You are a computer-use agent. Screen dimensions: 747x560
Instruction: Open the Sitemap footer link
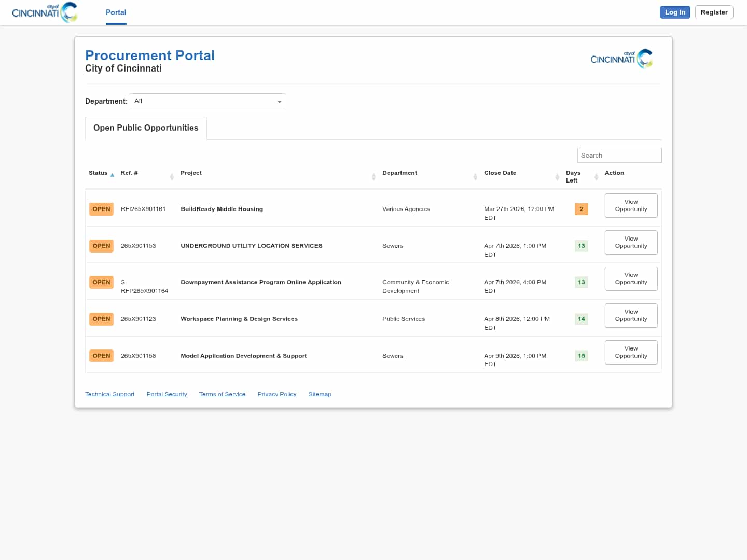click(x=320, y=395)
